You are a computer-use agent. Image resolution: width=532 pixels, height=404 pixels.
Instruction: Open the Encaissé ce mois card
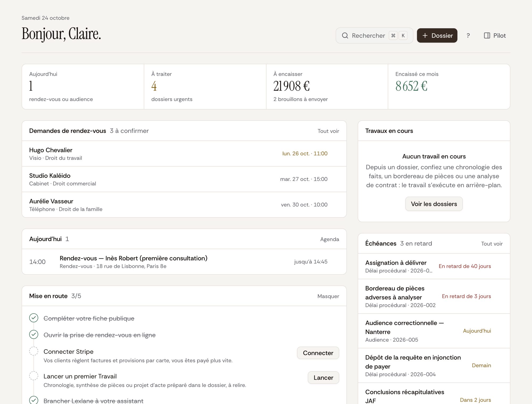click(449, 87)
